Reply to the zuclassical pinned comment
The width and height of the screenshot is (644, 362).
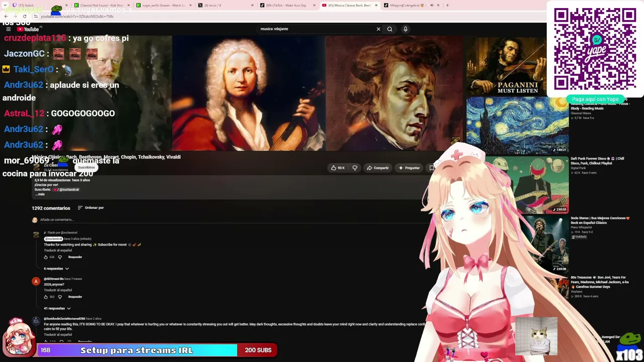click(x=75, y=257)
